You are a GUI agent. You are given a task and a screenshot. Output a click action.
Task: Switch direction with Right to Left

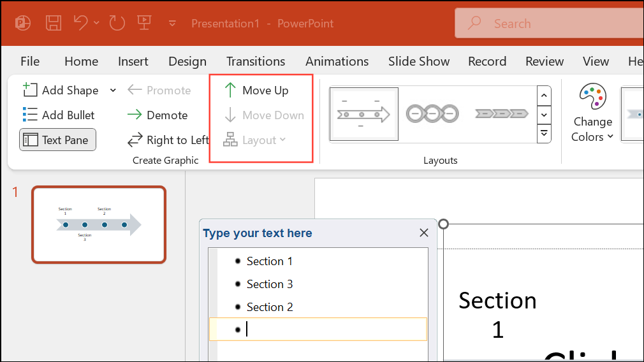[168, 140]
